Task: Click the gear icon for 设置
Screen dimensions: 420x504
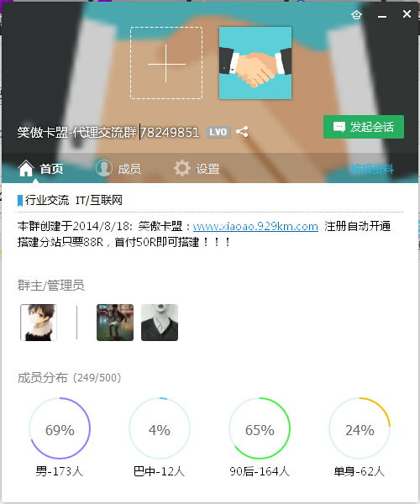Action: pos(182,168)
